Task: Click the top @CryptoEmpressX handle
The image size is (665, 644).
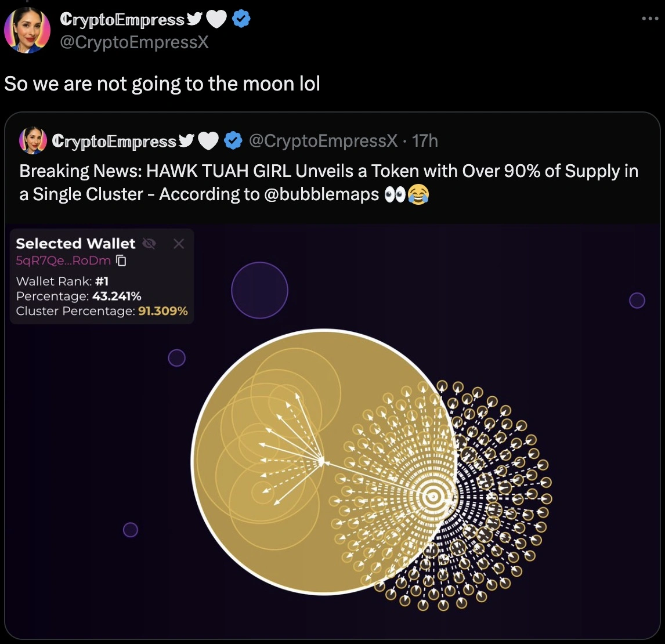Action: pyautogui.click(x=134, y=42)
